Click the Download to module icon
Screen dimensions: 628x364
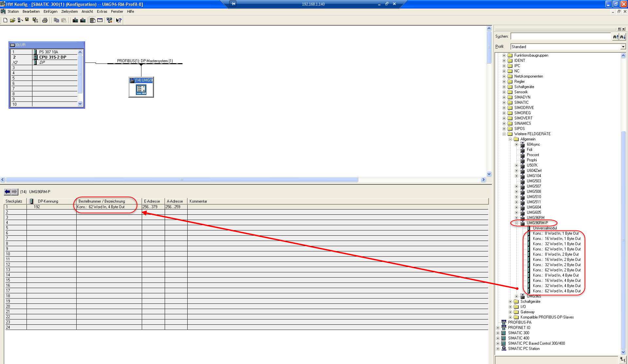tap(75, 20)
